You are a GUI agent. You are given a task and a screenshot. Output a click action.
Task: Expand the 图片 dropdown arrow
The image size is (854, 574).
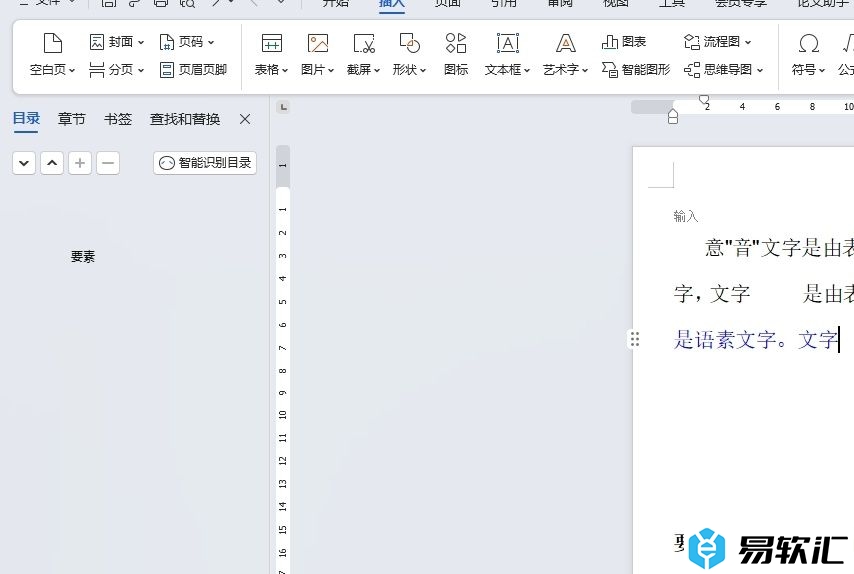pyautogui.click(x=331, y=70)
